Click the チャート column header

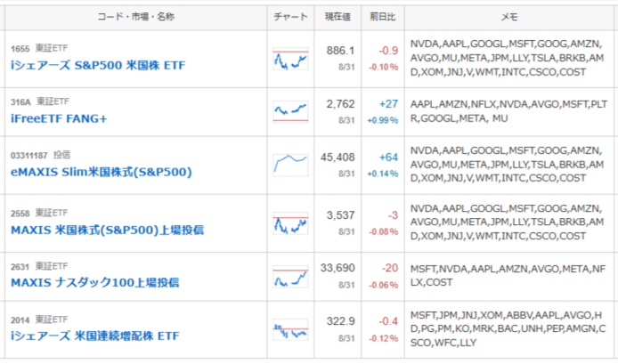(291, 17)
